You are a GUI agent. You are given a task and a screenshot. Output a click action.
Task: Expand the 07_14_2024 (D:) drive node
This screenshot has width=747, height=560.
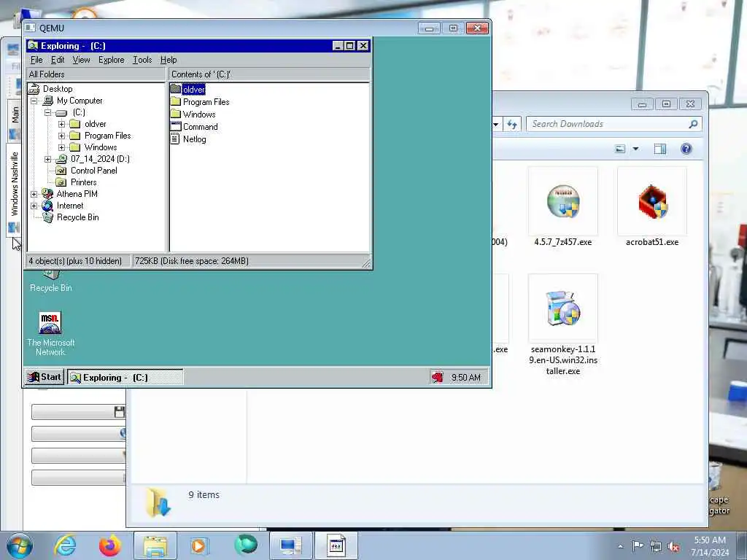(47, 159)
